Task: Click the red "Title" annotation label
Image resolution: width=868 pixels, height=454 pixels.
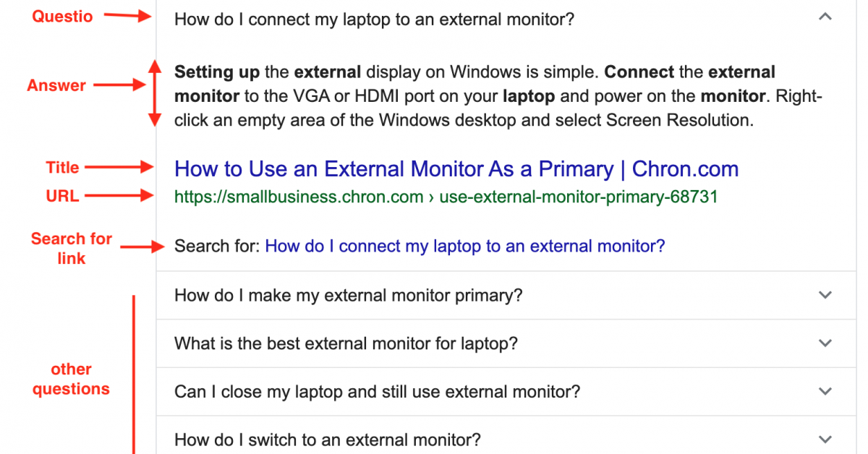Action: [x=62, y=168]
